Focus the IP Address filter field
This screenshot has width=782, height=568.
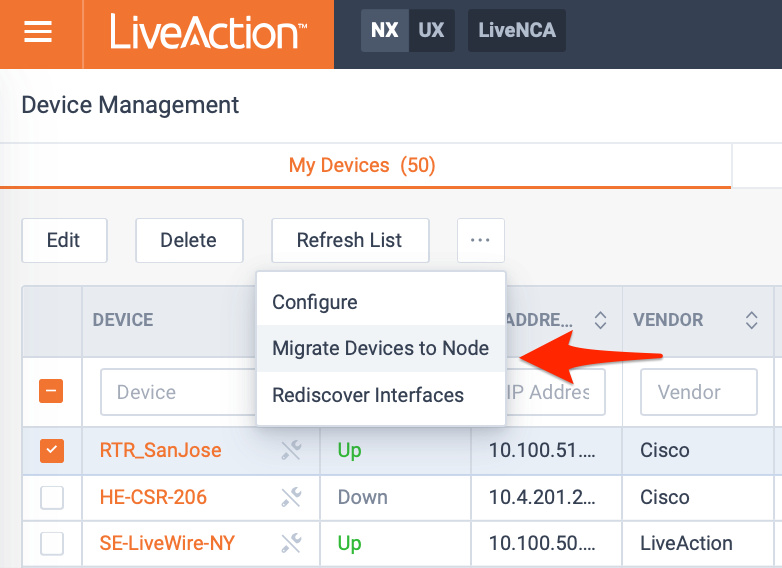[555, 392]
